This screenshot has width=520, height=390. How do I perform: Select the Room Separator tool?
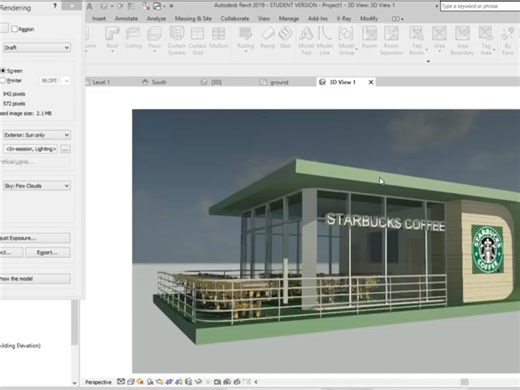pyautogui.click(x=391, y=40)
